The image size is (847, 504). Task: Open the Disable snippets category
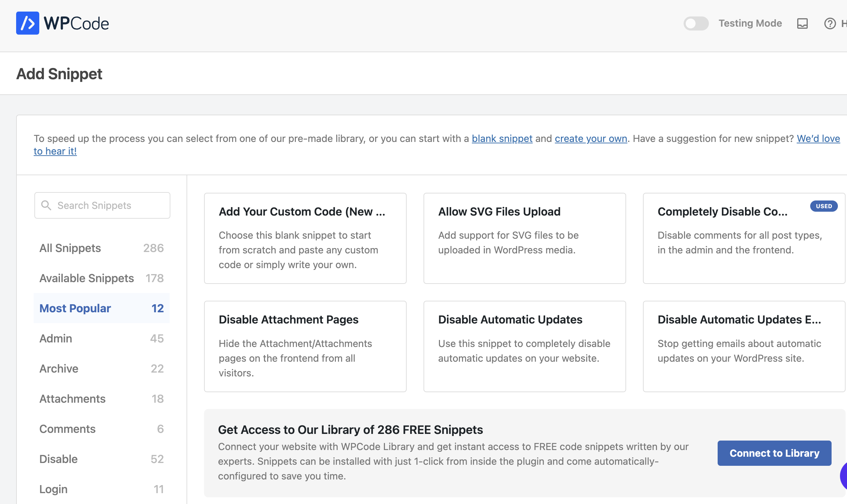102,459
